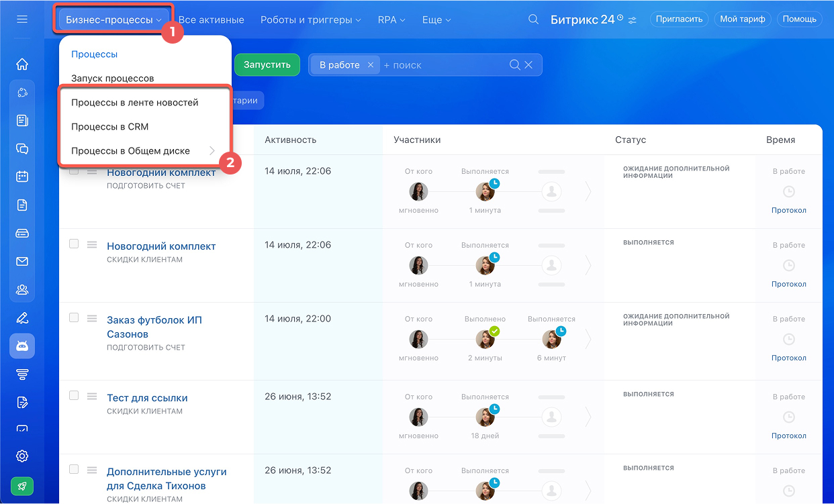Switch to Все активные tab
Viewport: 834px width, 504px height.
211,20
